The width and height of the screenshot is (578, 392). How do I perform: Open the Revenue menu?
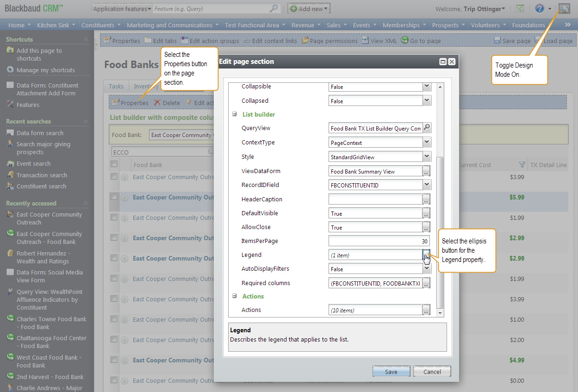coord(306,25)
